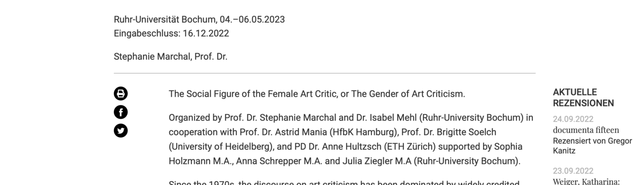Click the Social Figure of Female Art Critic title
644x185 pixels.
click(317, 93)
